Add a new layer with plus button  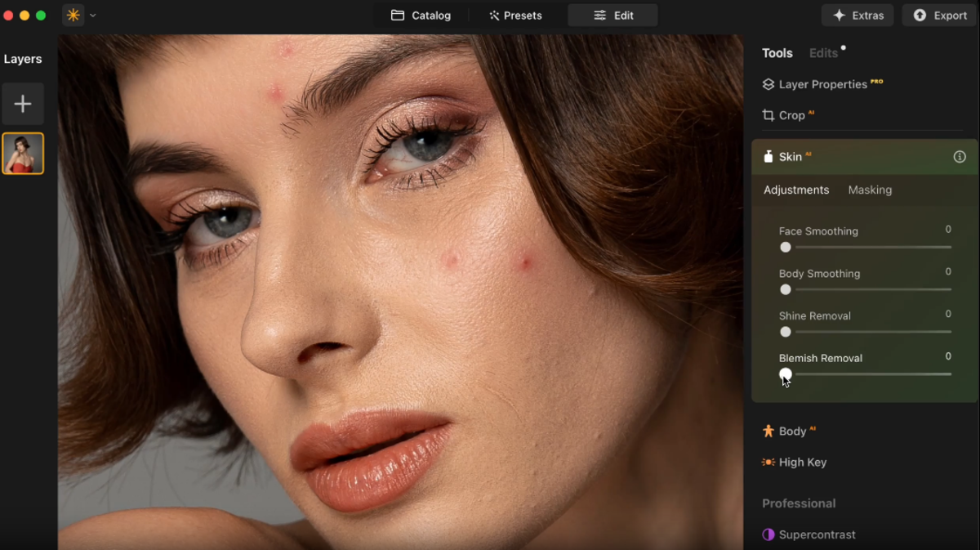[23, 104]
